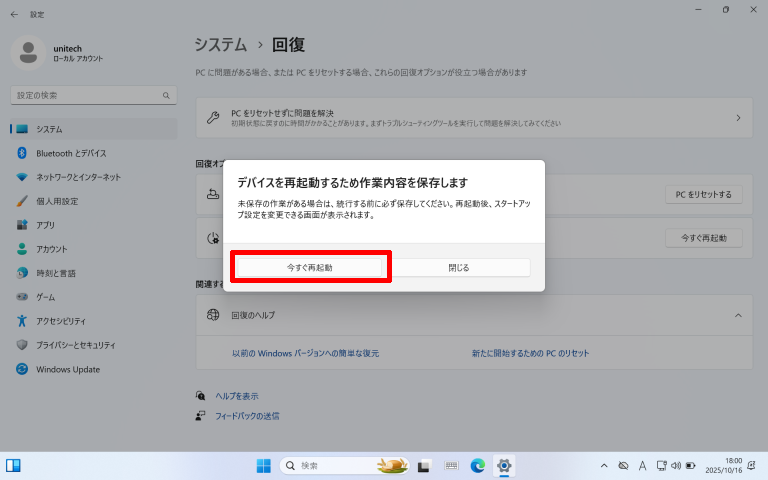The height and width of the screenshot is (480, 768).
Task: Collapse the 回復のヘルプ section
Action: (x=738, y=315)
